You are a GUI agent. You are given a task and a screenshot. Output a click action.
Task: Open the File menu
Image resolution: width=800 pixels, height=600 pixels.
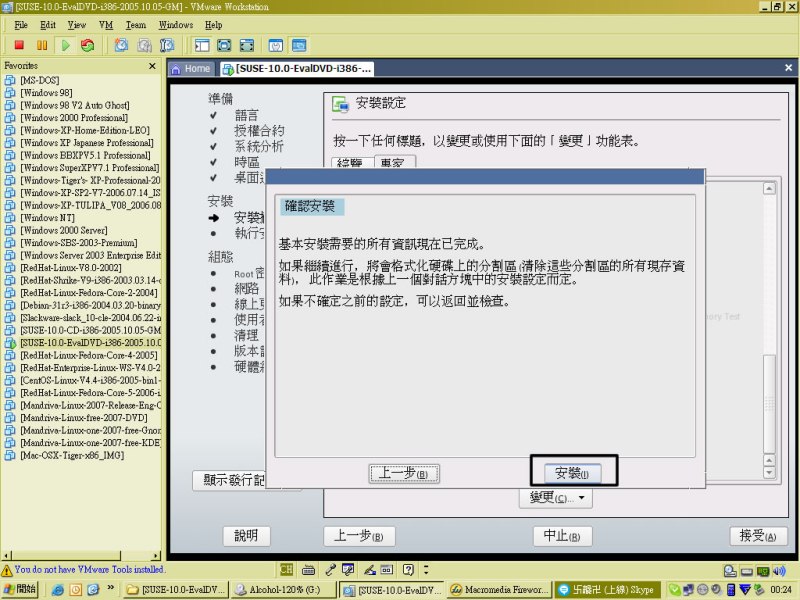click(x=21, y=25)
